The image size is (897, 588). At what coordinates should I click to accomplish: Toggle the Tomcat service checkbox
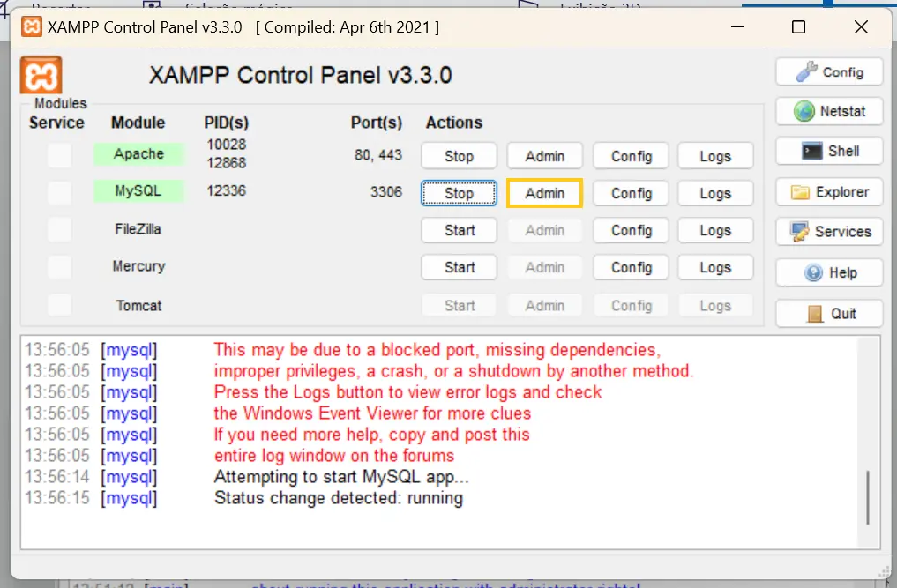[x=59, y=305]
